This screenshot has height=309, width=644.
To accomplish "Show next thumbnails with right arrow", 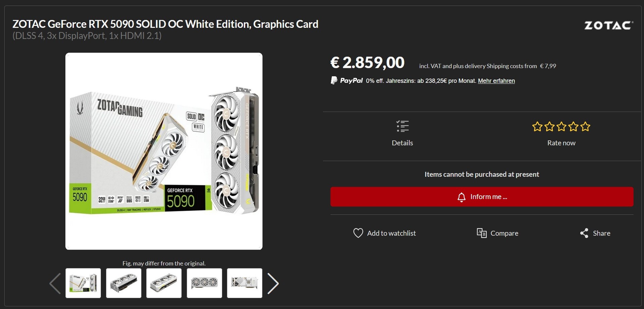I will (x=273, y=283).
